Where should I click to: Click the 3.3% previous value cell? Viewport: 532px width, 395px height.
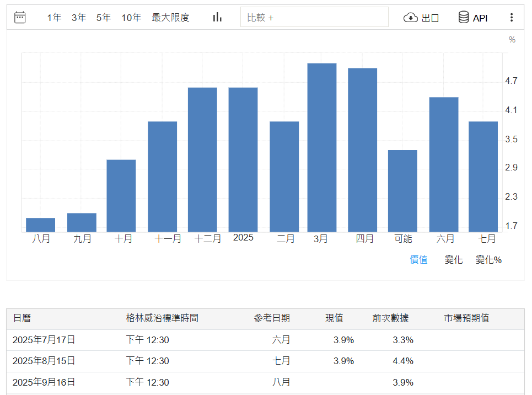click(x=403, y=340)
